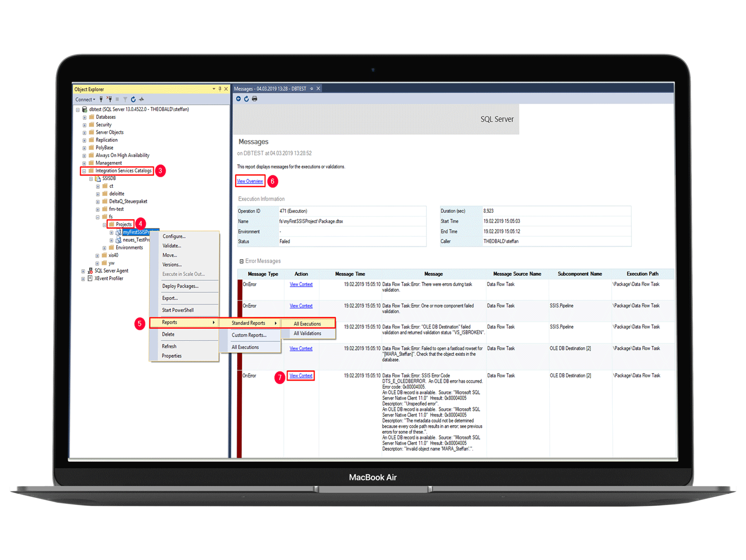The height and width of the screenshot is (560, 746).
Task: Click the Disconnect plug icon with red X
Action: [109, 99]
